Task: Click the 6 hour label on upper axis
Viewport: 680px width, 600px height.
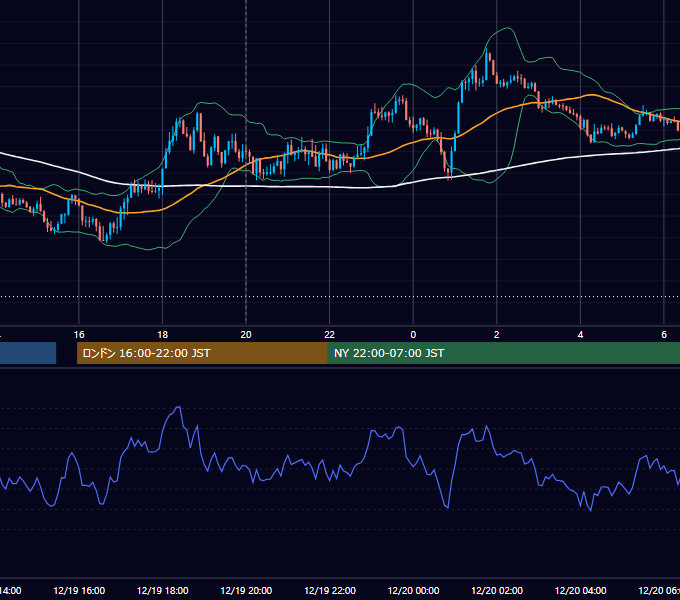Action: point(664,335)
